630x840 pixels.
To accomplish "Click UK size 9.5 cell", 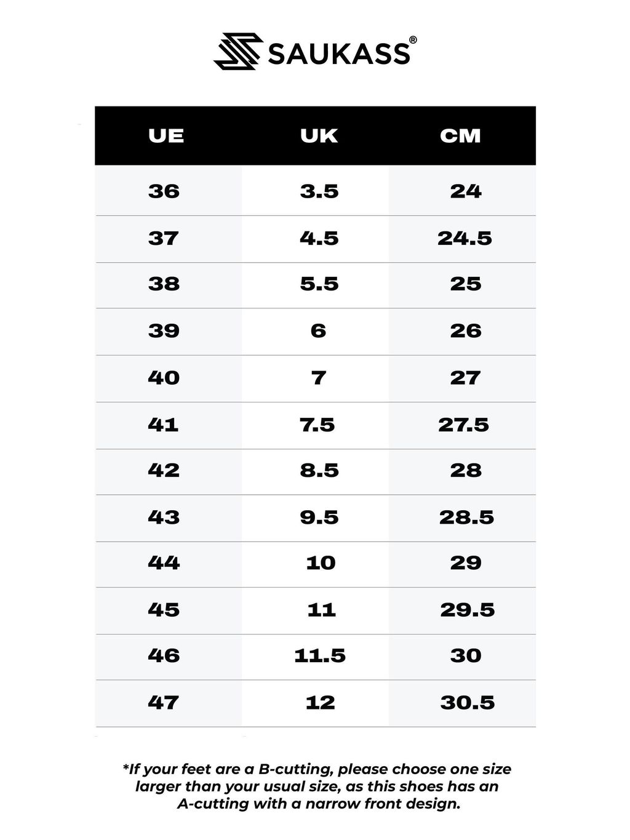I will [x=319, y=518].
